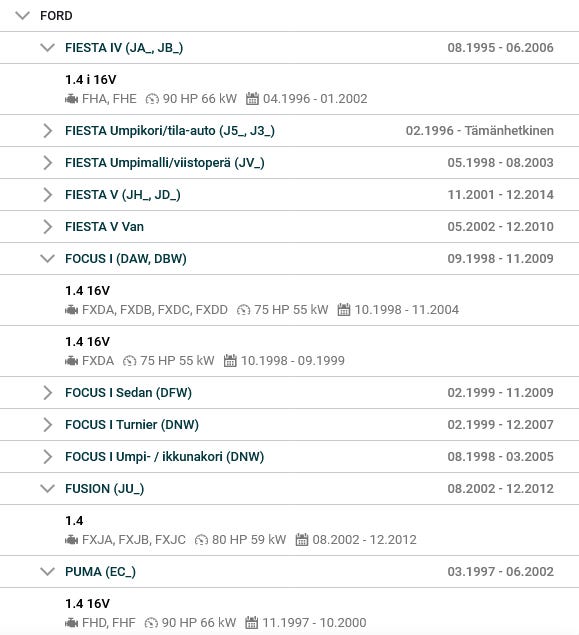
Task: Click gauge icon beside 80 HP 59 kW
Action: [201, 540]
